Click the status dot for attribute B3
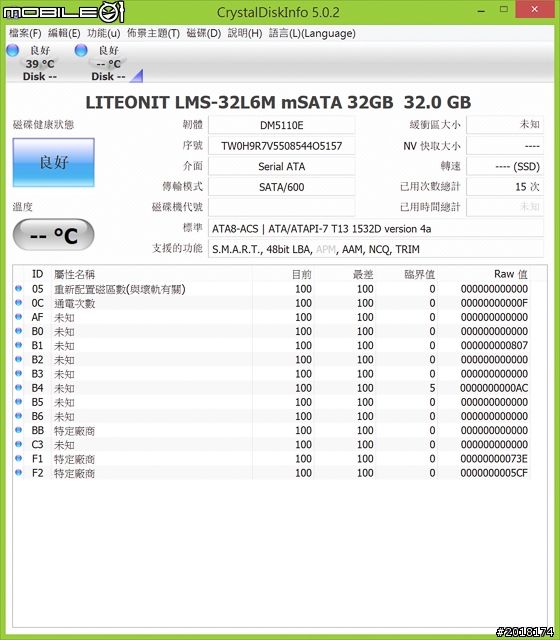 [x=18, y=373]
